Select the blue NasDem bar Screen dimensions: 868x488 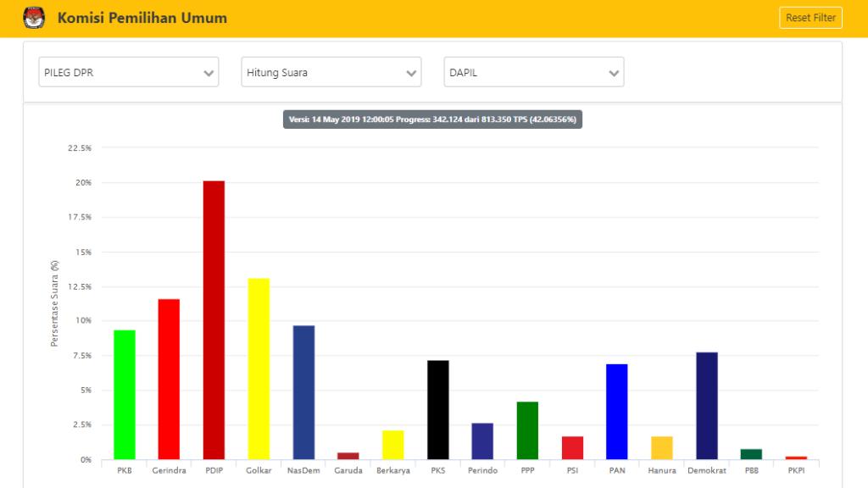click(303, 392)
